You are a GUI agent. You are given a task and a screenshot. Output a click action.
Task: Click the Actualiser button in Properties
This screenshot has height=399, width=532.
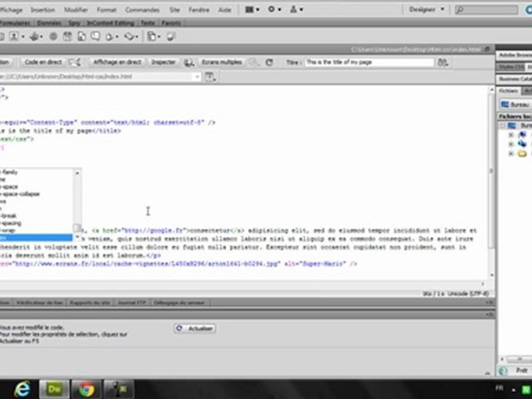pos(195,329)
